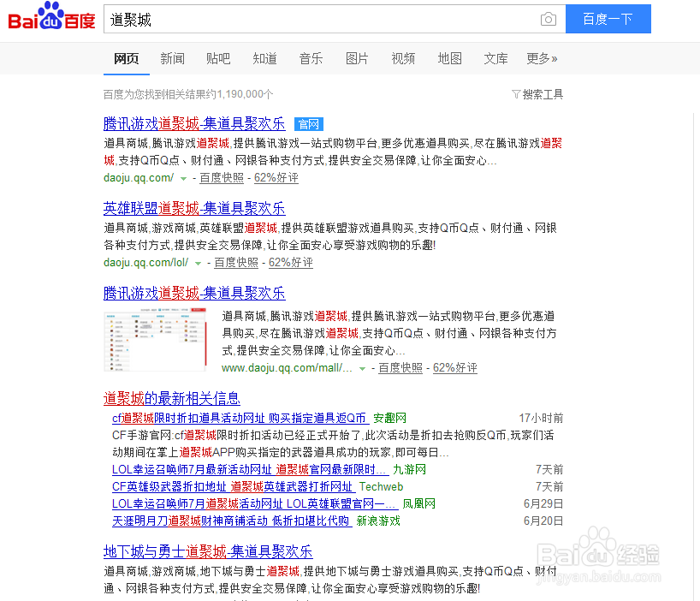Viewport: 700px width, 601px height.
Task: Open third result 腾讯游戏道聚城 with thumbnail
Action: click(194, 294)
